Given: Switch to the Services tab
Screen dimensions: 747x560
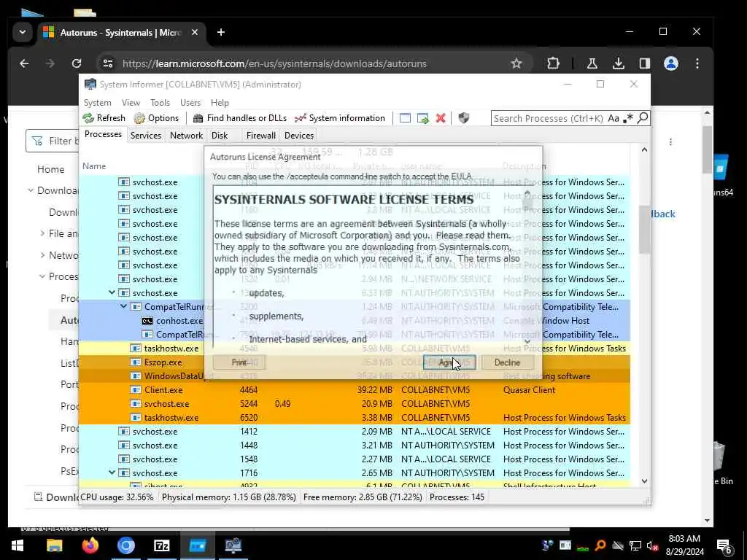Looking at the screenshot, I should click(146, 135).
